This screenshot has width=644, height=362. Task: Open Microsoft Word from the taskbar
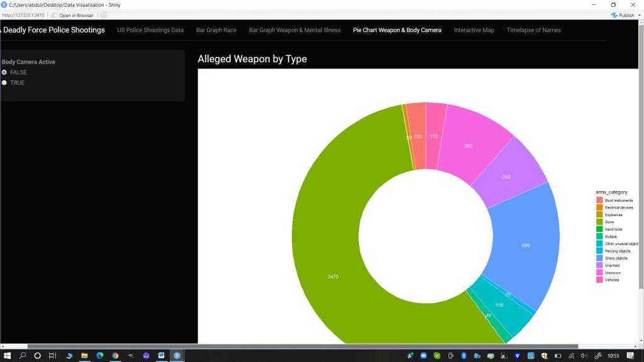(x=162, y=356)
